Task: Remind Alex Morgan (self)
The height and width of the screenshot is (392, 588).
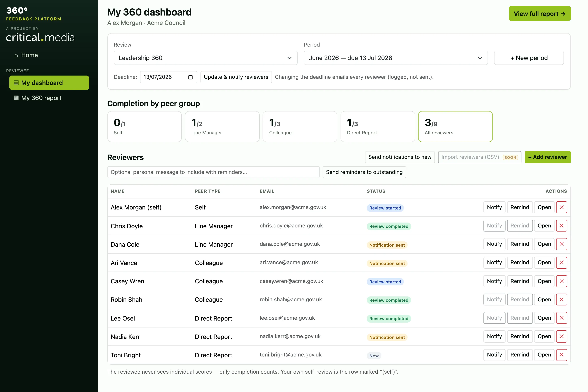Action: click(x=520, y=207)
